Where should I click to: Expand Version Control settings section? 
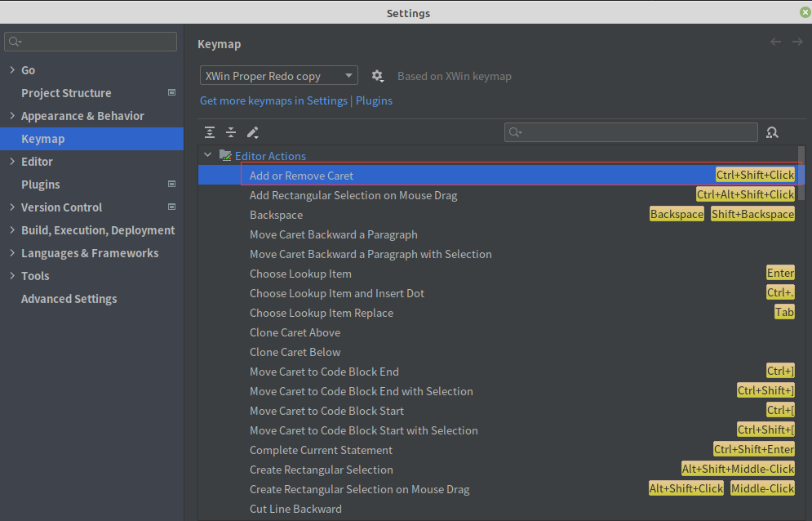tap(12, 207)
